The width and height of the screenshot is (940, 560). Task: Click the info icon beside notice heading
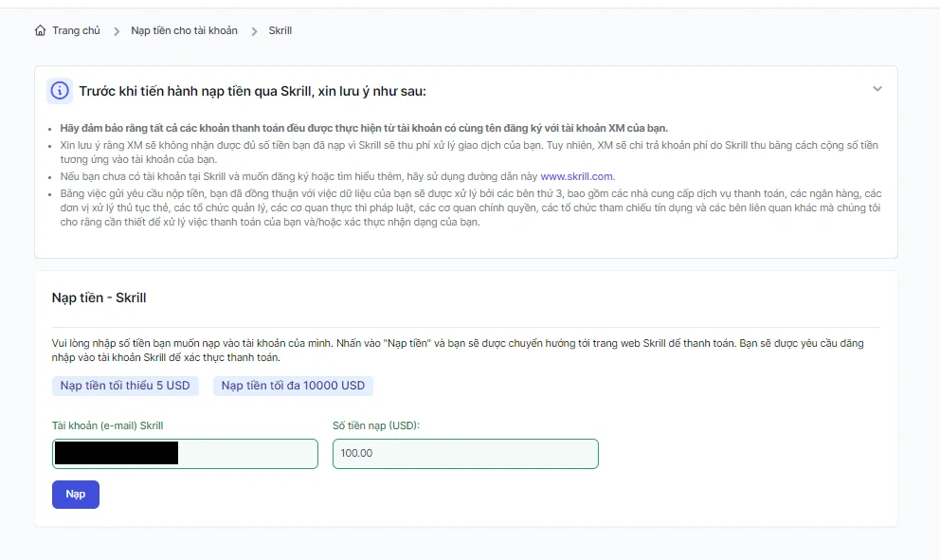pos(60,91)
